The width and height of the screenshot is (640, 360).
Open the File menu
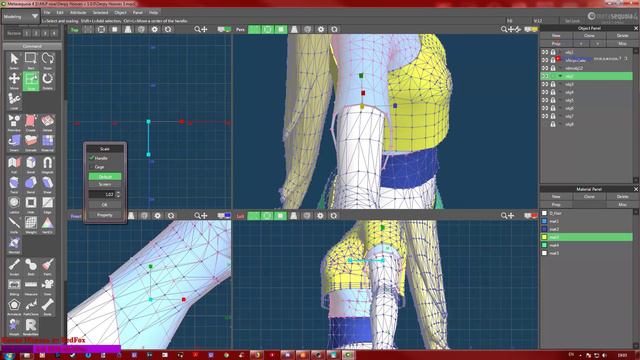point(47,13)
